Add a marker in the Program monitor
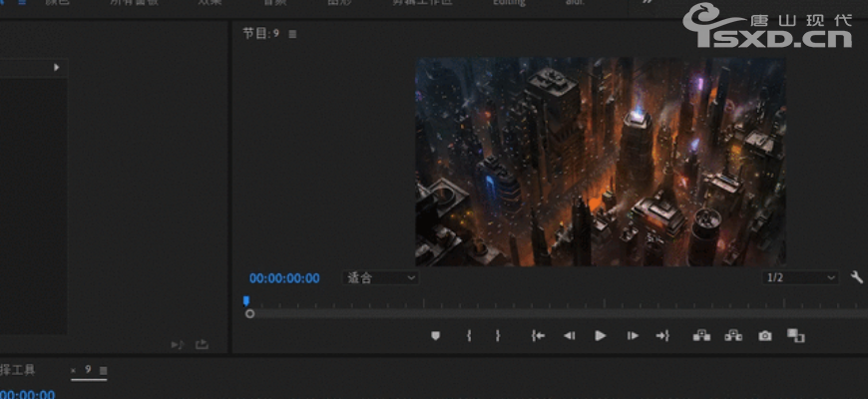 click(x=435, y=335)
